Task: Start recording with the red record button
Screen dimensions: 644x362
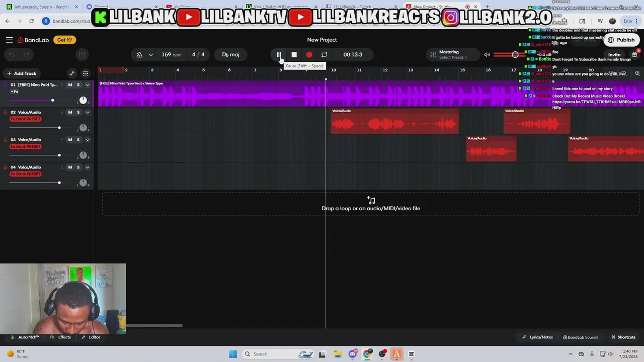Action: (309, 55)
